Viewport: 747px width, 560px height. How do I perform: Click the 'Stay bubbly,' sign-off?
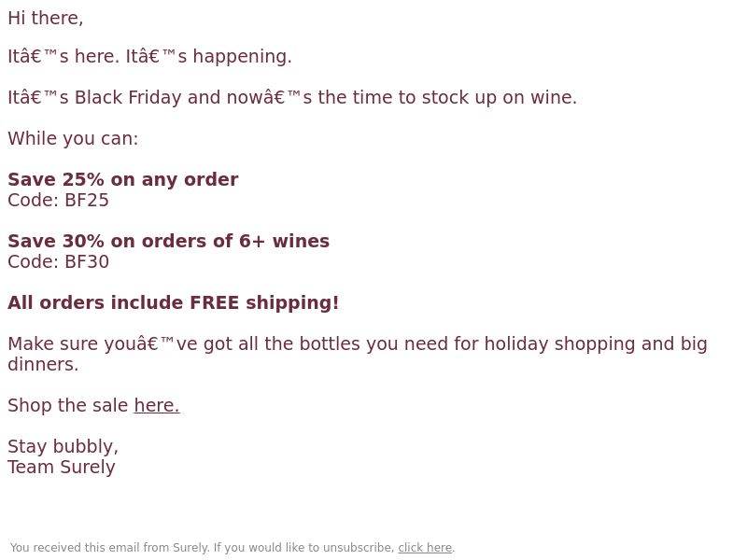point(63,447)
